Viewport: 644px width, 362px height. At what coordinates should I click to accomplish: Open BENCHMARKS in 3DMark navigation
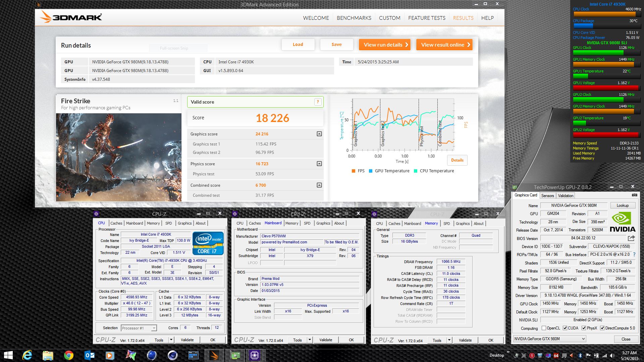(354, 18)
